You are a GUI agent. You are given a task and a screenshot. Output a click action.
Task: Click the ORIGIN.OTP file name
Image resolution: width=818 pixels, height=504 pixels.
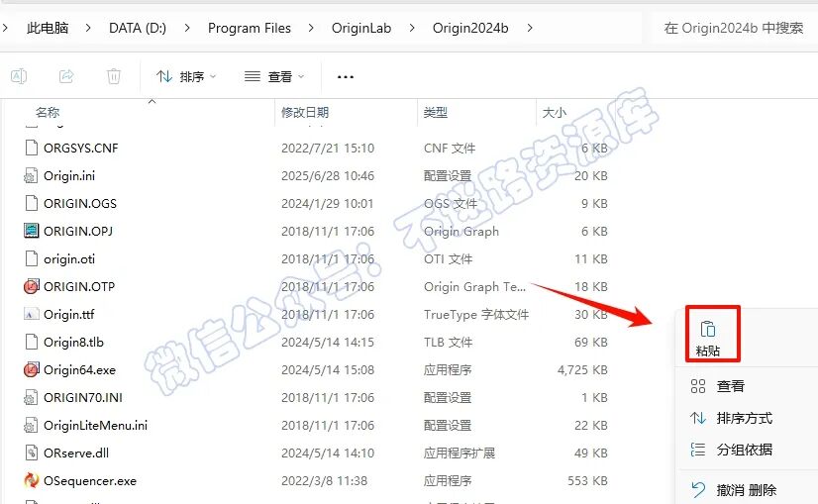click(x=79, y=286)
